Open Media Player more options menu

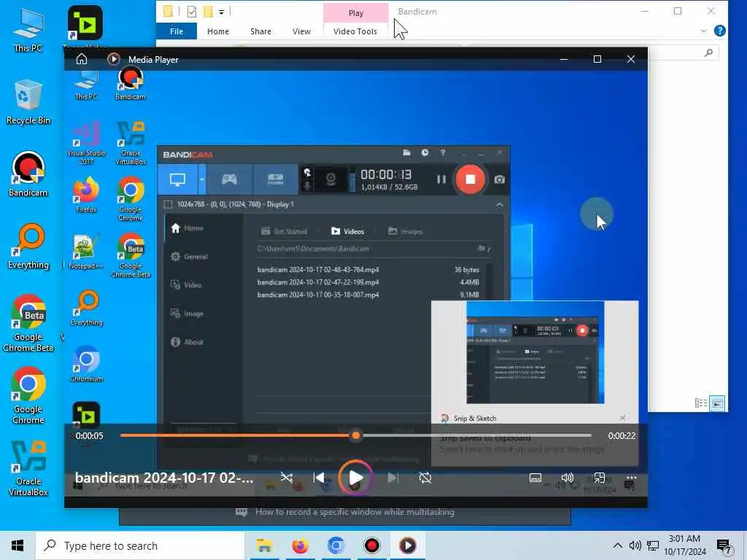coord(631,478)
